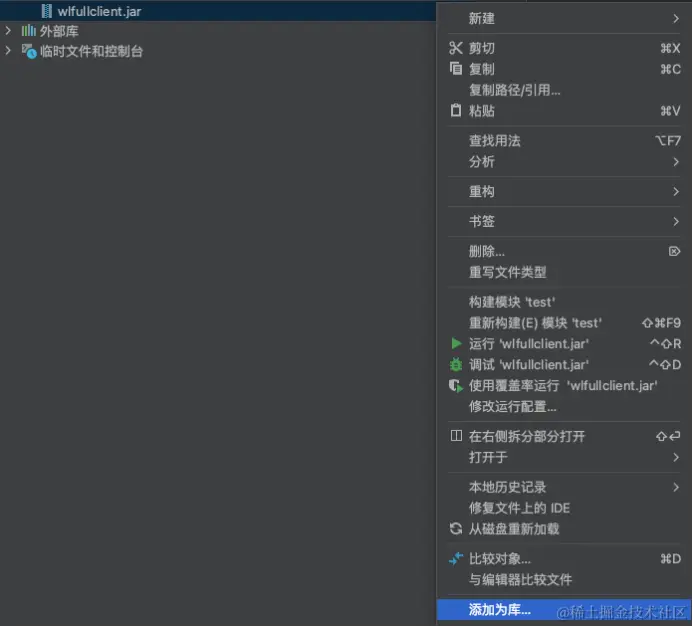Image resolution: width=693 pixels, height=627 pixels.
Task: Select 比较对象... menu entry
Action: [564, 559]
